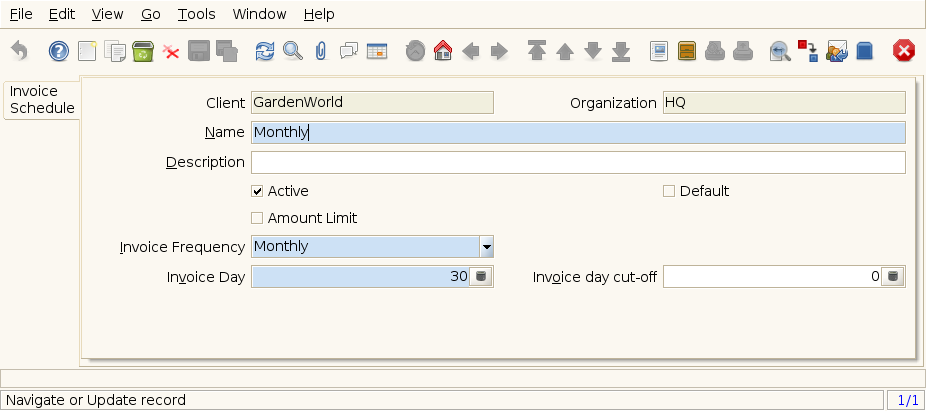Click the Requery refresh icon

(x=264, y=51)
